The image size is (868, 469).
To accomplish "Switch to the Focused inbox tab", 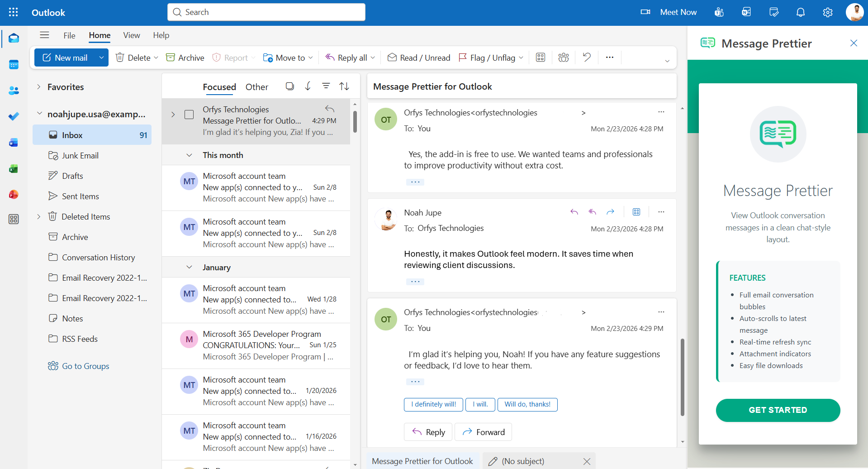I will point(219,87).
